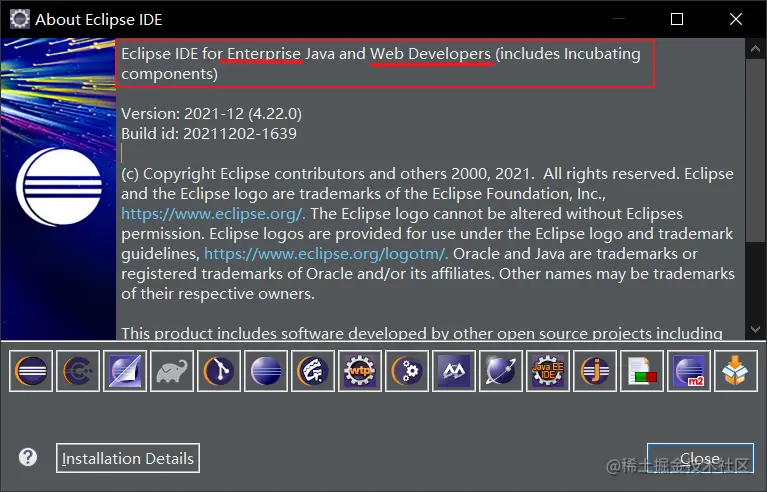Viewport: 767px width, 492px height.
Task: Click the scrollbar up arrow in about text
Action: pos(755,48)
